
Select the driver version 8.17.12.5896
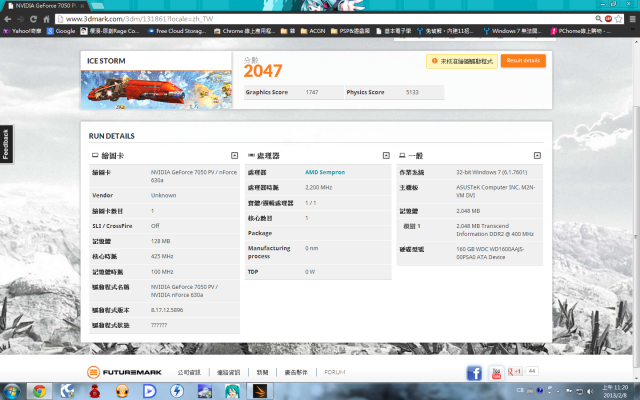click(167, 310)
